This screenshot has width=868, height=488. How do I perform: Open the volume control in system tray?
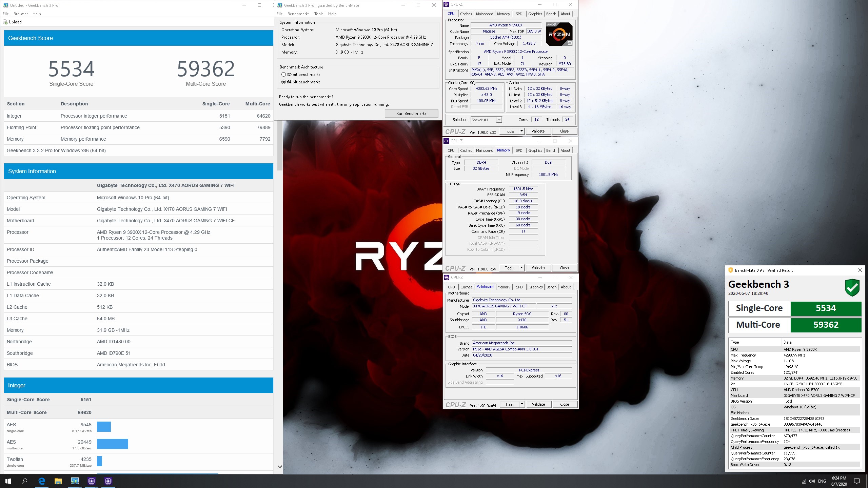(812, 481)
